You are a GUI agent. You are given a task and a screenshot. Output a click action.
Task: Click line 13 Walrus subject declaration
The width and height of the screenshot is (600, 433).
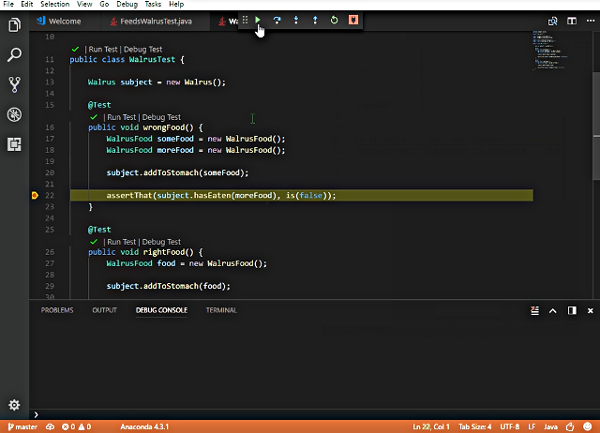(157, 82)
